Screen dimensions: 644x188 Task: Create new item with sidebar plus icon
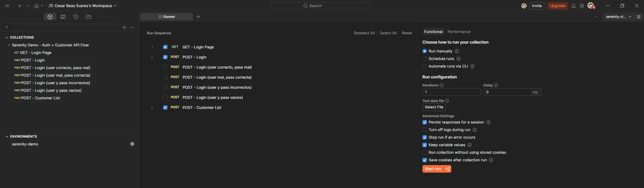(124, 27)
